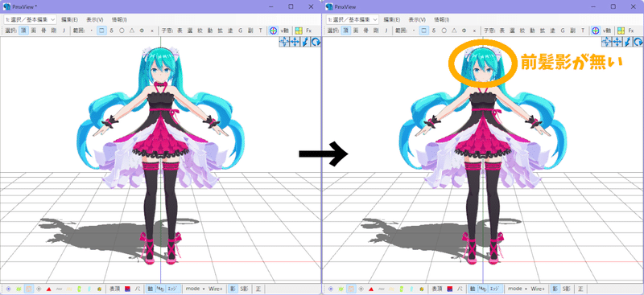Image resolution: width=644 pixels, height=295 pixels.
Task: Enable bone selection 骨 in right window
Action: (x=365, y=31)
